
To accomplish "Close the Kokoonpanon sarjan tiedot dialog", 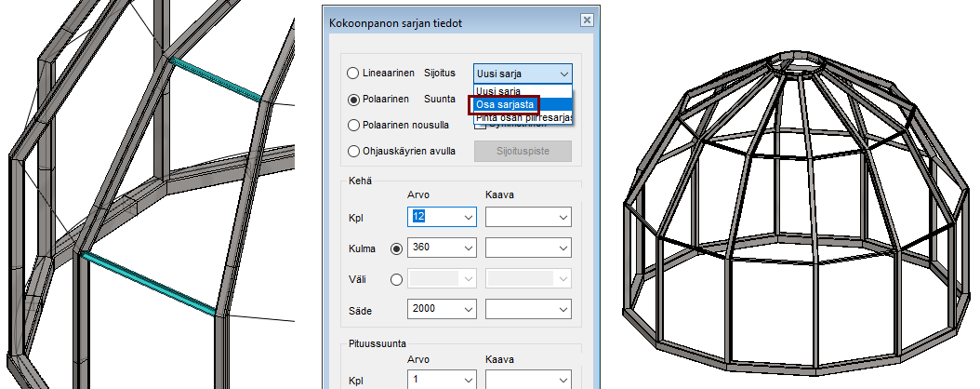I will (586, 20).
